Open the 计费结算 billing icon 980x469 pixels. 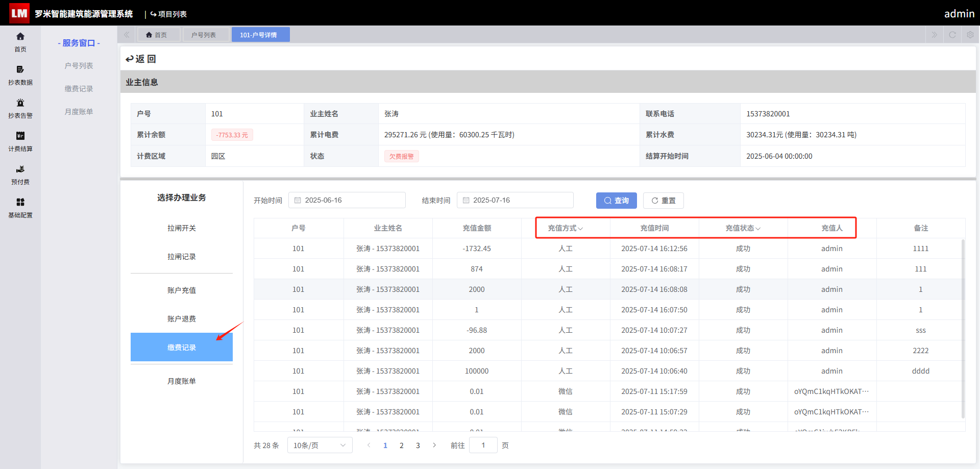(x=20, y=136)
